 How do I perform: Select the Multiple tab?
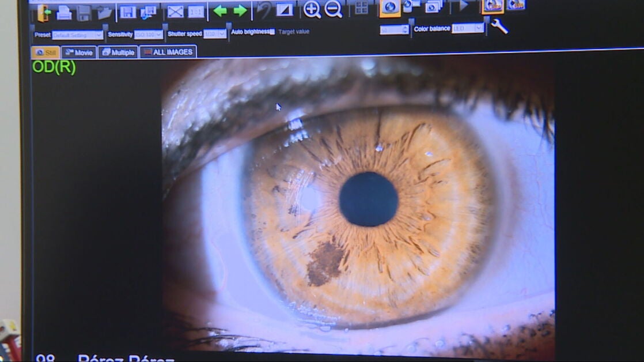(x=118, y=52)
